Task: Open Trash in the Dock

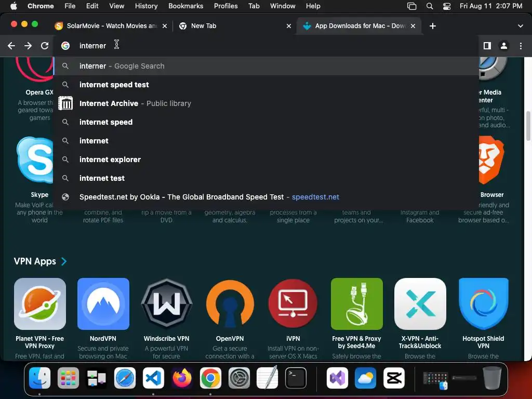Action: coord(492,378)
